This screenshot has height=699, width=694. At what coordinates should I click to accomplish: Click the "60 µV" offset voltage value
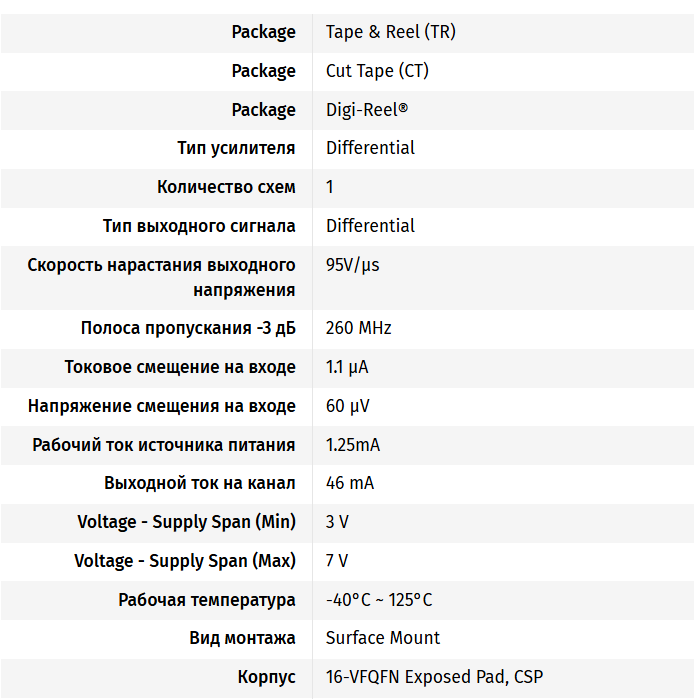coord(348,406)
